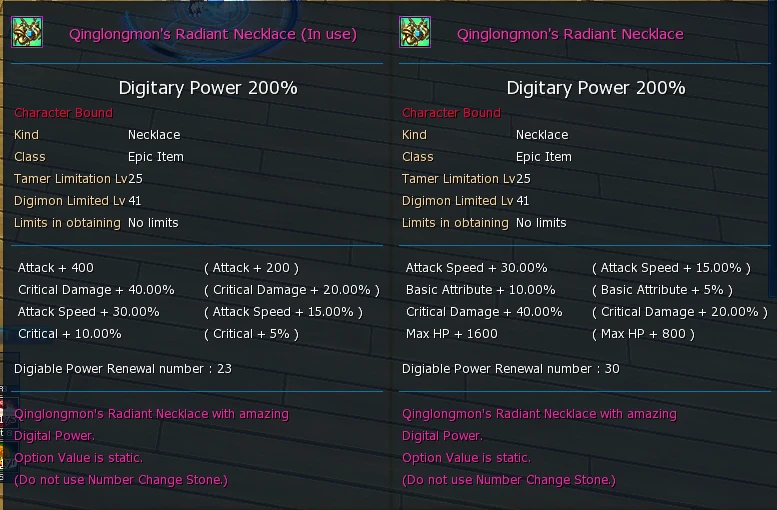The image size is (777, 510).
Task: Click the '( Max HP + 800 )' base value
Action: coord(644,334)
